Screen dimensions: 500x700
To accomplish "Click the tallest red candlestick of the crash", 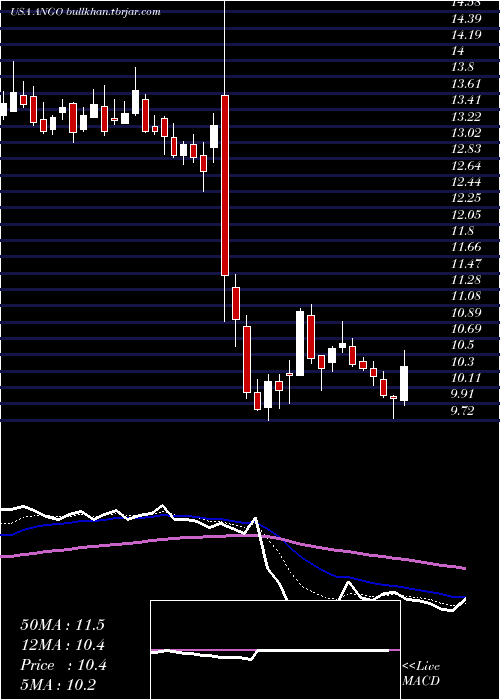I will (x=225, y=185).
